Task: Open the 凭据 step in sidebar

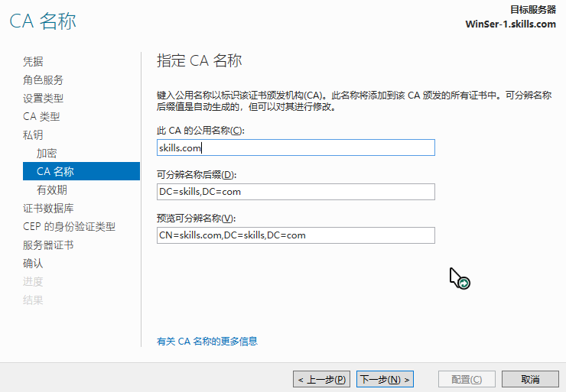Action: tap(33, 61)
